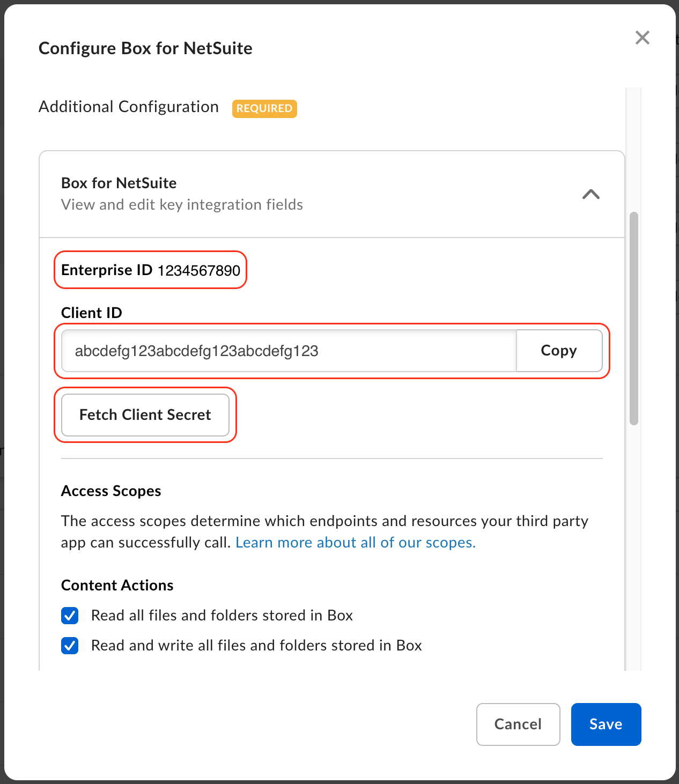Select the Enterprise ID number 1234567890
679x784 pixels.
click(198, 270)
